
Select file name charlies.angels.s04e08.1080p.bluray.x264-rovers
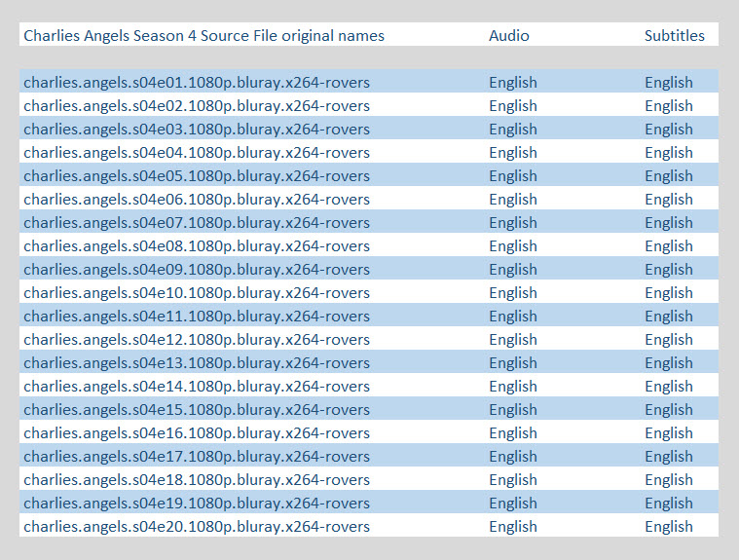(197, 246)
